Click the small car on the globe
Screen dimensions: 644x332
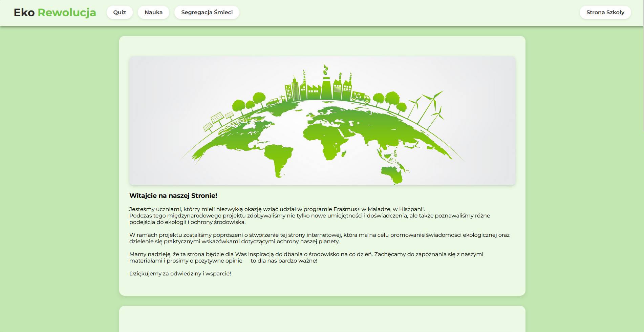coord(273,102)
